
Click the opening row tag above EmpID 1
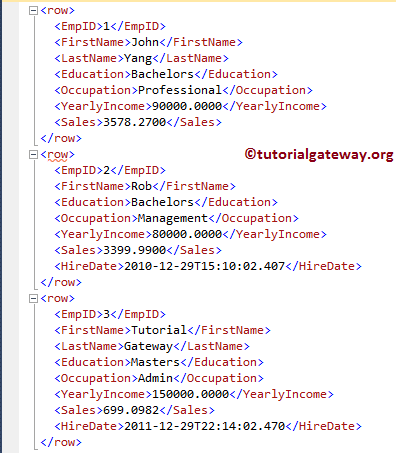click(x=57, y=10)
